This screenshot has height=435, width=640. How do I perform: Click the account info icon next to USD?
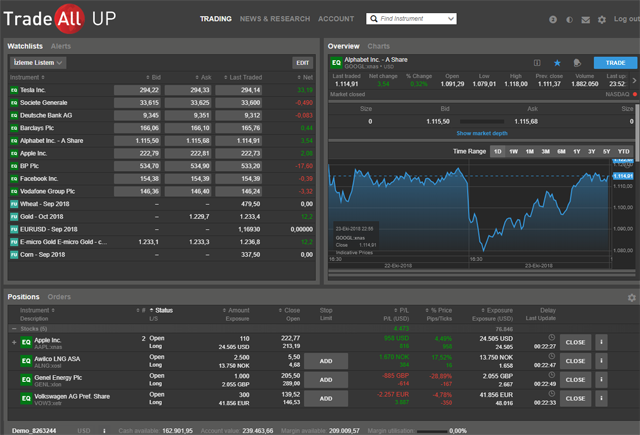104,431
